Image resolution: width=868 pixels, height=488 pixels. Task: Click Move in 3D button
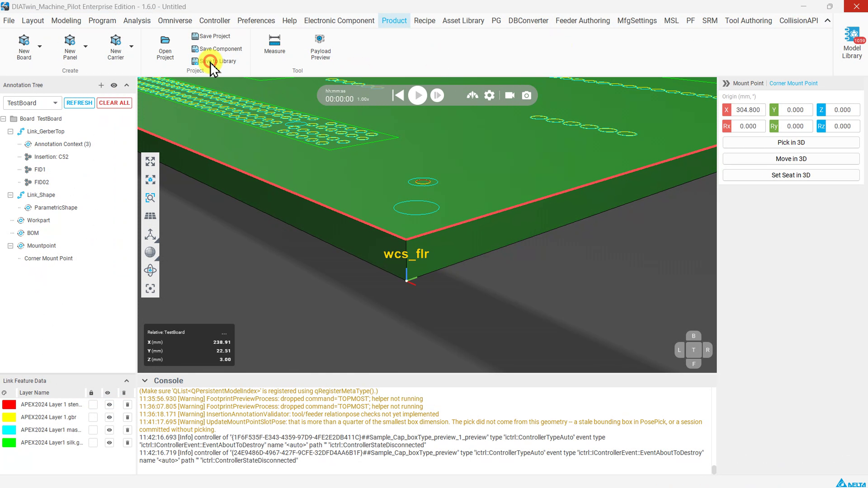point(791,159)
